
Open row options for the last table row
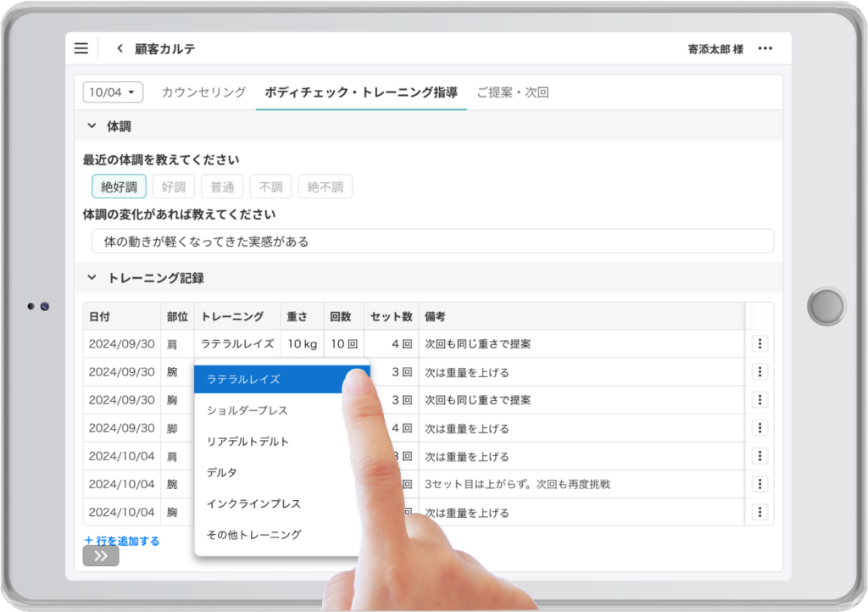point(759,512)
